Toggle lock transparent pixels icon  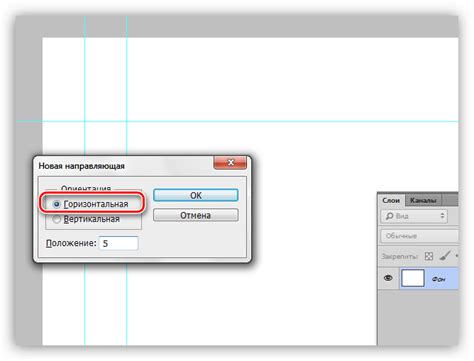[x=429, y=256]
